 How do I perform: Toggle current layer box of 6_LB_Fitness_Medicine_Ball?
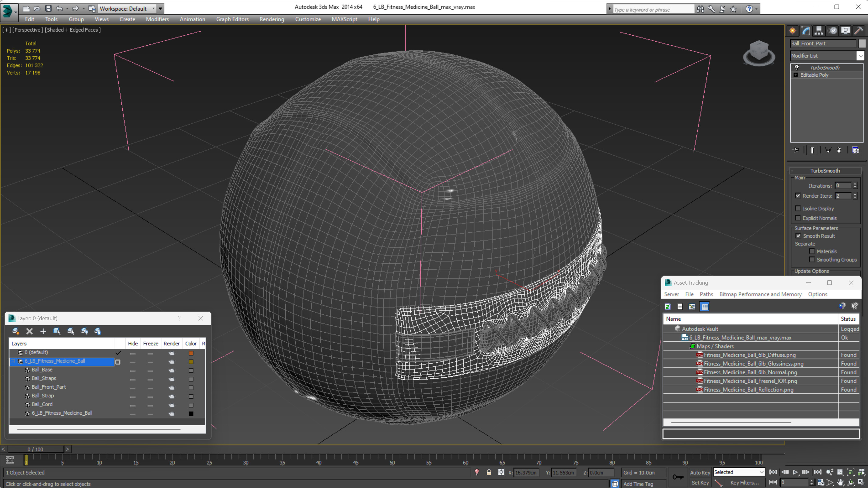pyautogui.click(x=118, y=362)
